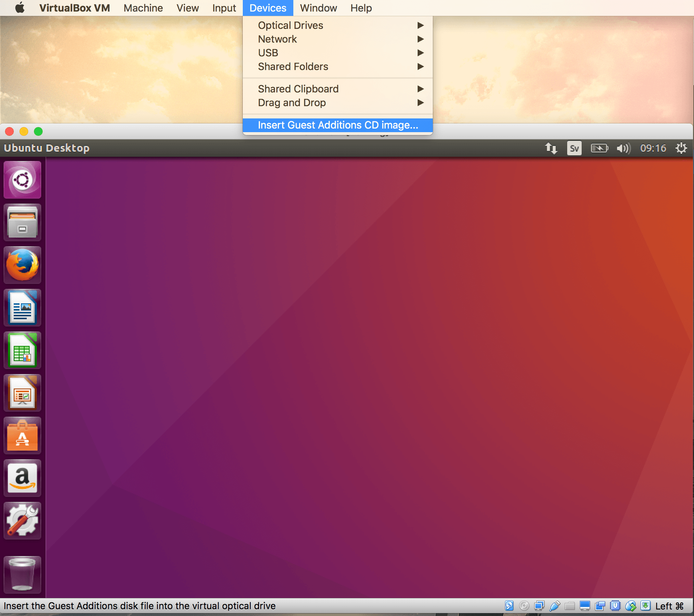Click the display settings status icon
Viewport: 694px width, 616px height.
click(x=585, y=606)
